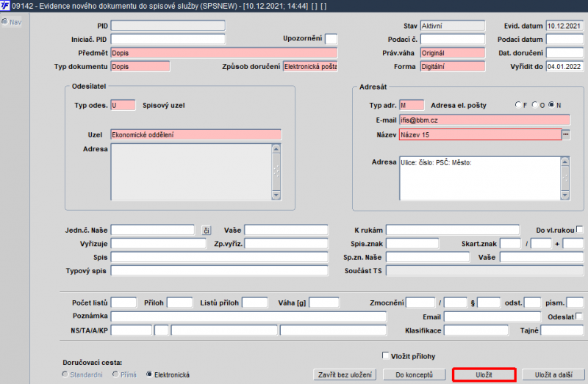
Task: Click the first Zmocnění input field
Action: (420, 303)
